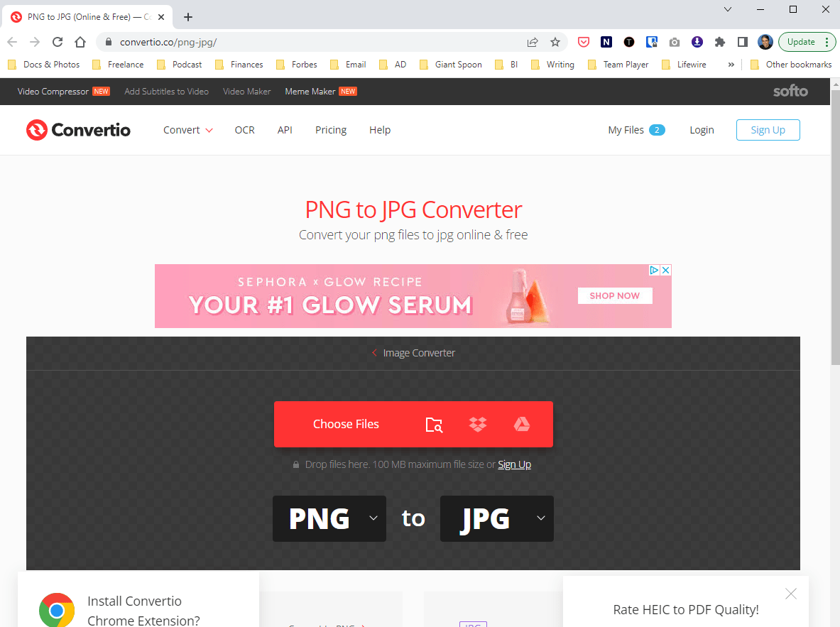Open the API page
This screenshot has width=840, height=627.
[285, 130]
